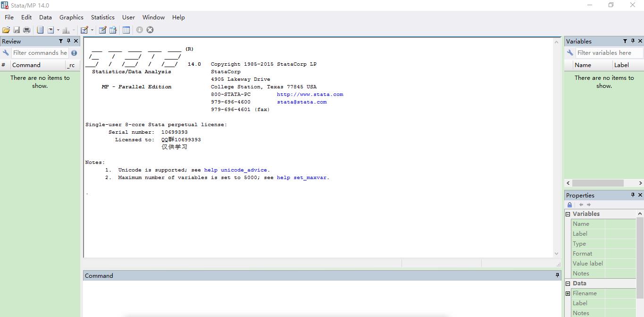Open the Data Editor (Browse) icon
This screenshot has width=644, height=317.
click(113, 30)
